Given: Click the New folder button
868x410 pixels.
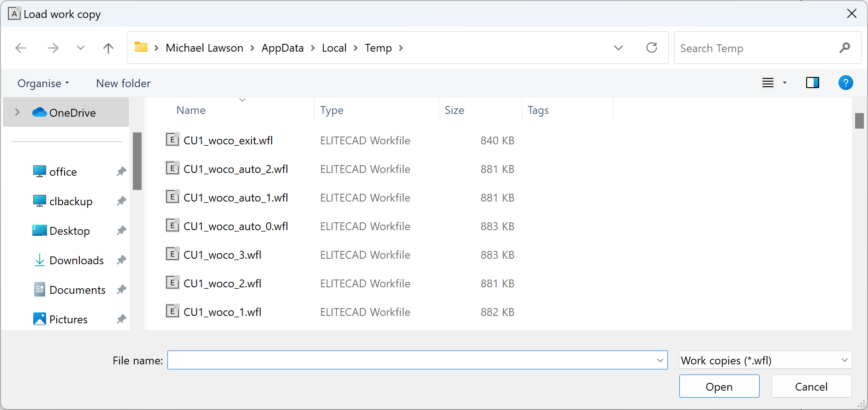Looking at the screenshot, I should point(123,83).
